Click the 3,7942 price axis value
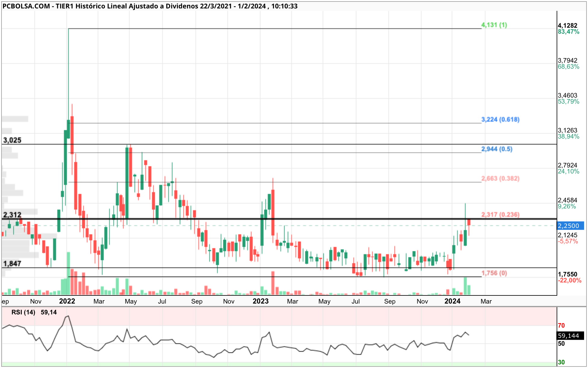588x368 pixels. [x=567, y=61]
